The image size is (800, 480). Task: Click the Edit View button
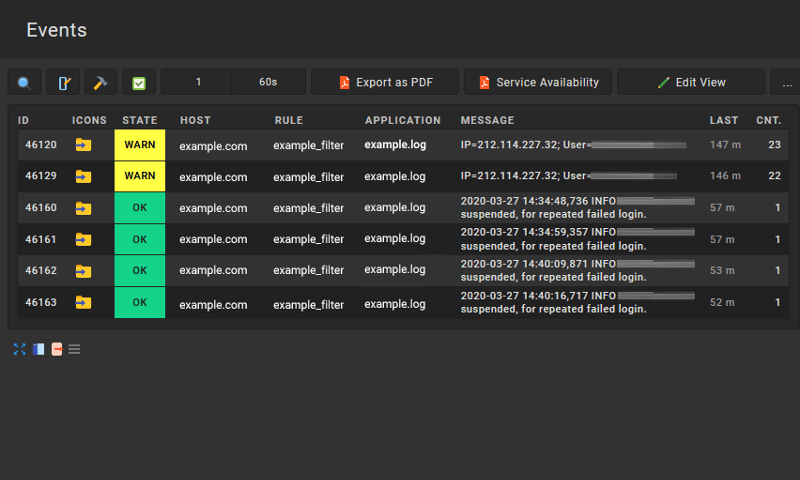[x=691, y=82]
